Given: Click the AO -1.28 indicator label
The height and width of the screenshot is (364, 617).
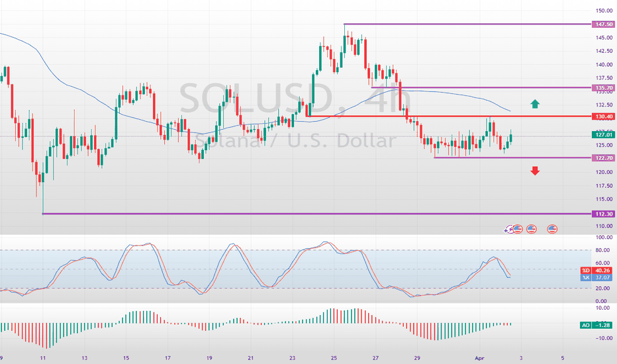Looking at the screenshot, I should [x=596, y=325].
